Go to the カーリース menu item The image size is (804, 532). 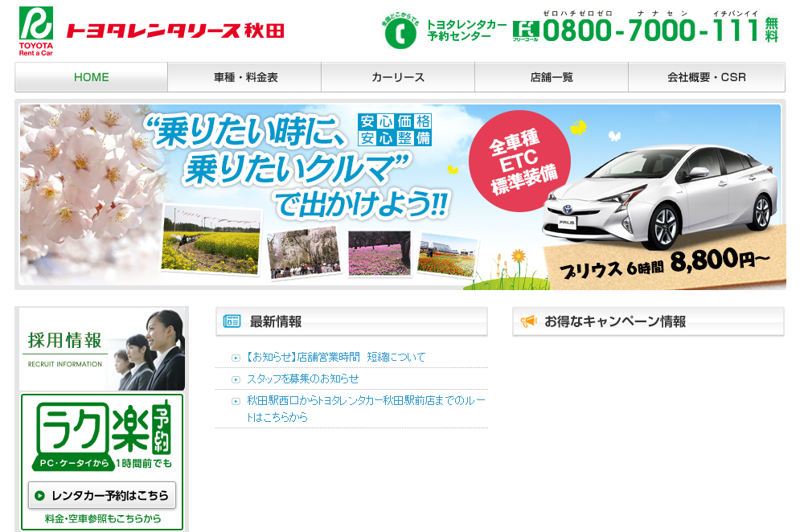[398, 77]
